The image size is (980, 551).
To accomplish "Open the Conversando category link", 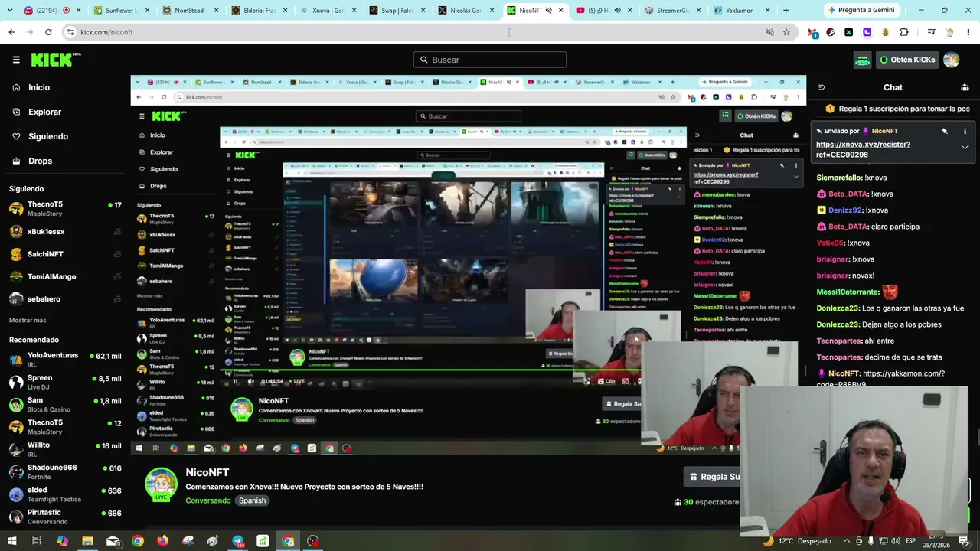I will (x=207, y=500).
